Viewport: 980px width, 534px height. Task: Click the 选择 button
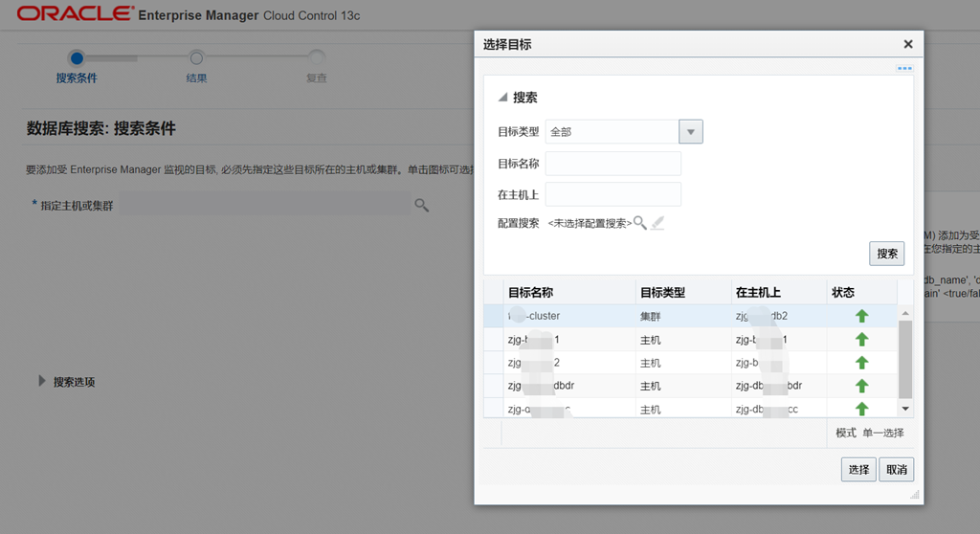tap(858, 470)
